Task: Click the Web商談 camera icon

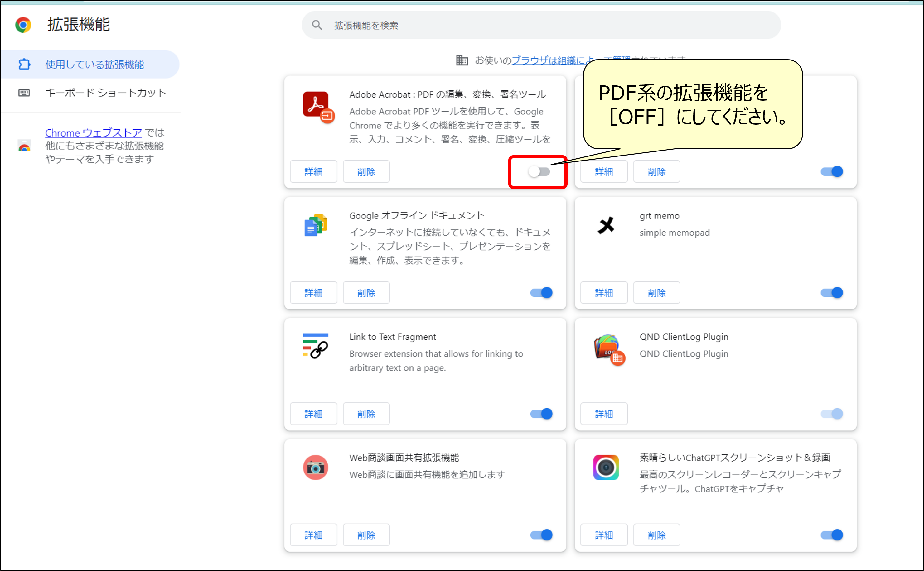Action: [316, 468]
